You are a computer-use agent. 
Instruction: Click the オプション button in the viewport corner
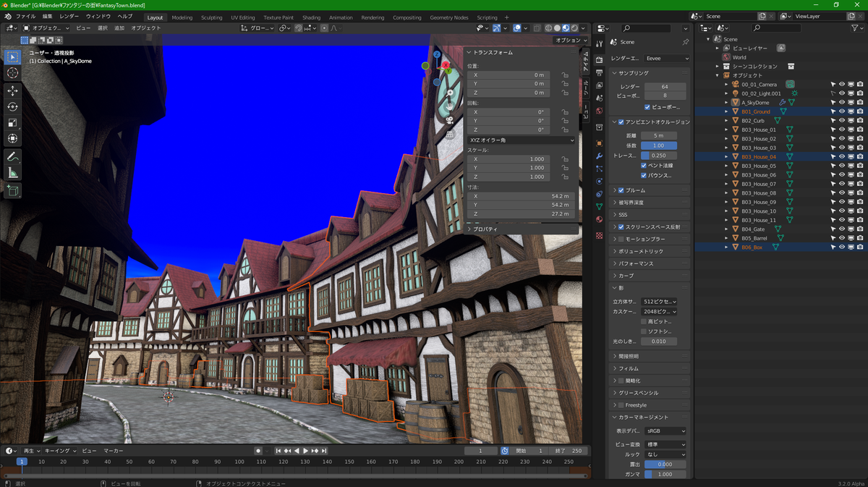(x=569, y=41)
